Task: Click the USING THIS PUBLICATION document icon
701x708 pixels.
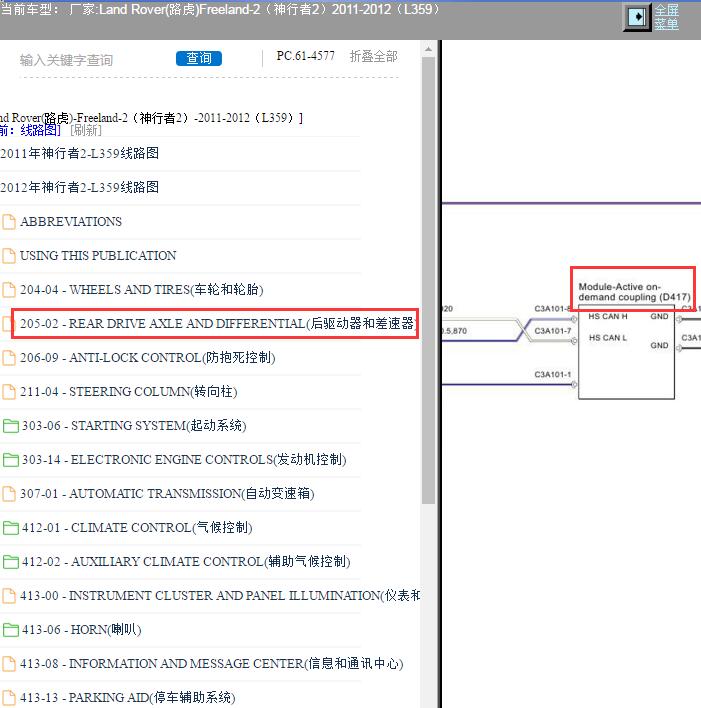Action: tap(9, 256)
